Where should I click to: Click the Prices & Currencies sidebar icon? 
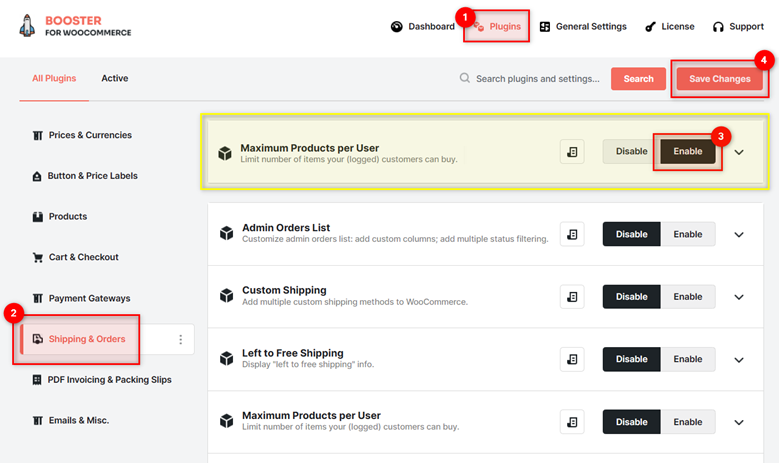coord(38,135)
